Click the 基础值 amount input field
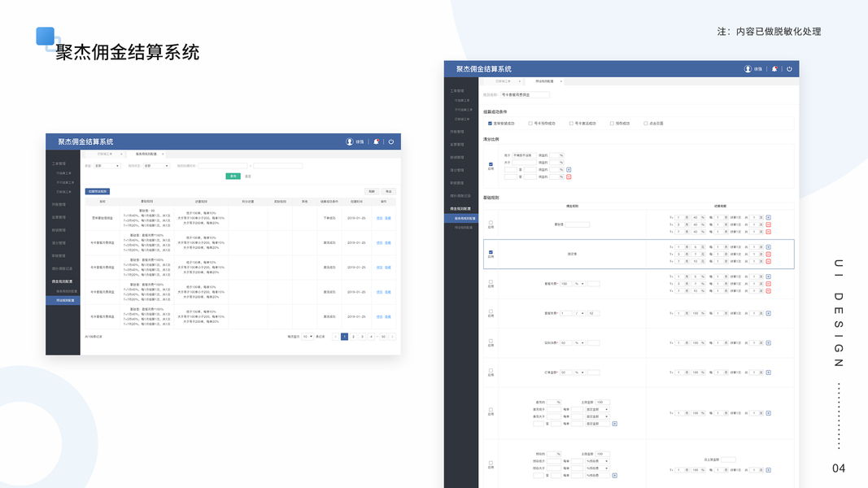The width and height of the screenshot is (868, 488). pos(578,224)
